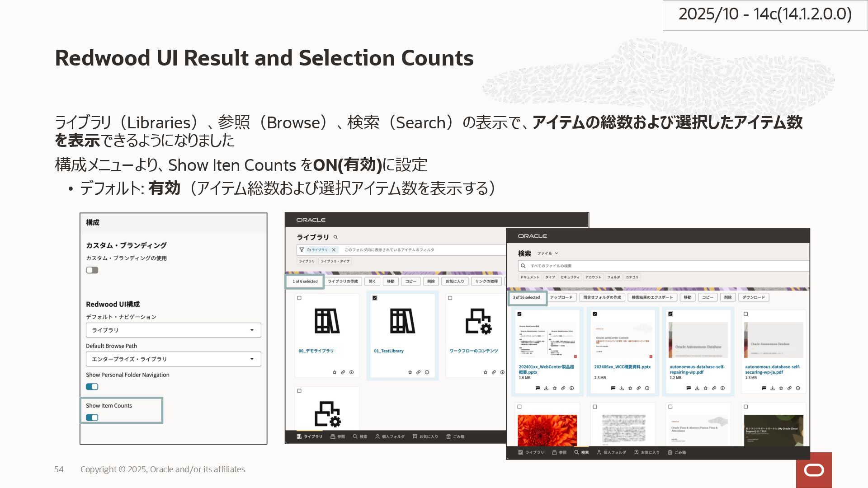Click info icon on autonomous-database-self-securing-wp-ja.pdf card
868x488 pixels.
point(798,388)
